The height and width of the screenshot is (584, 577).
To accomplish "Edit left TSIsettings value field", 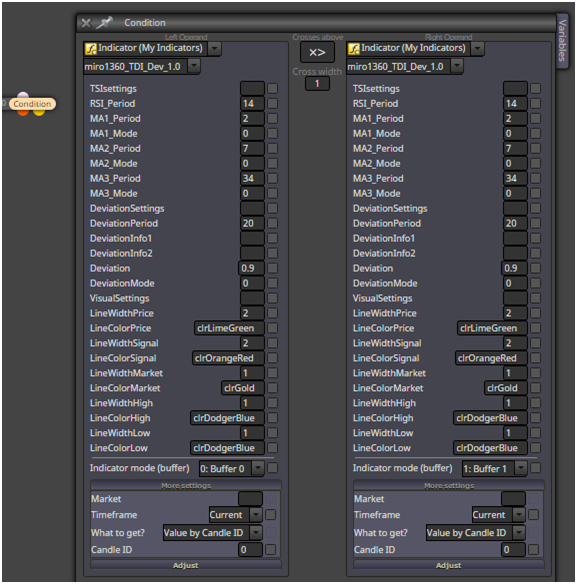I will tap(252, 88).
